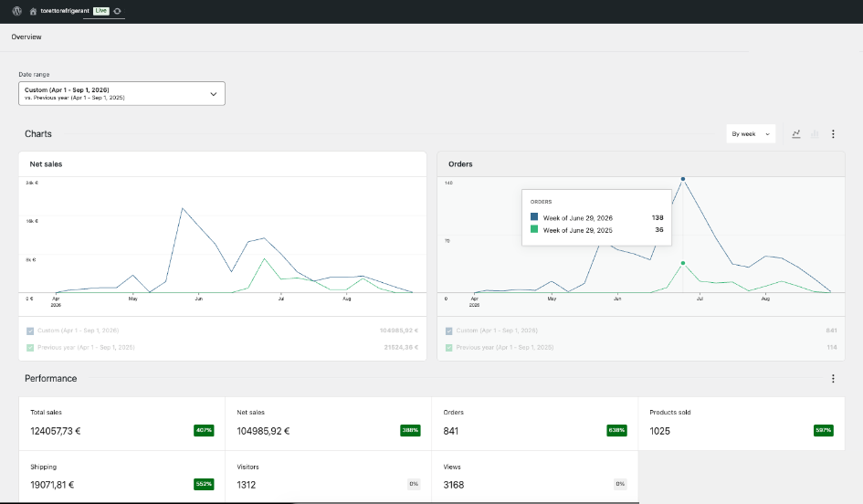Click the 19071,81 € Shipping value

coord(52,486)
